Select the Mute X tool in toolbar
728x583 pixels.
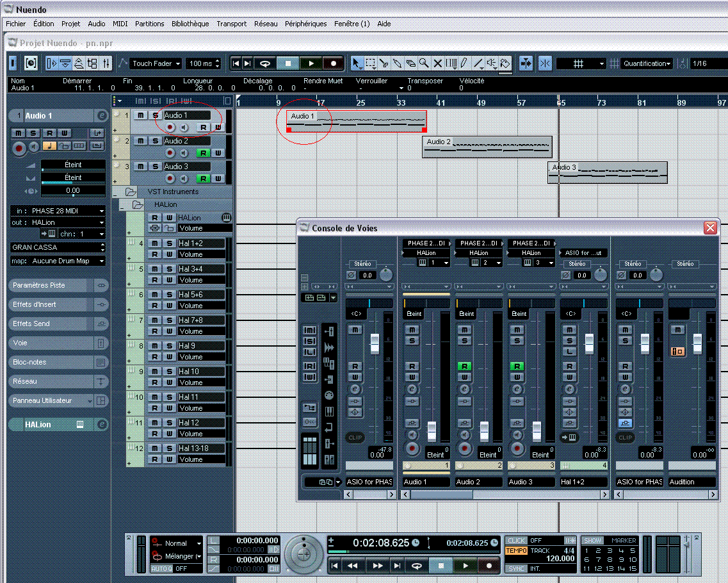click(438, 63)
